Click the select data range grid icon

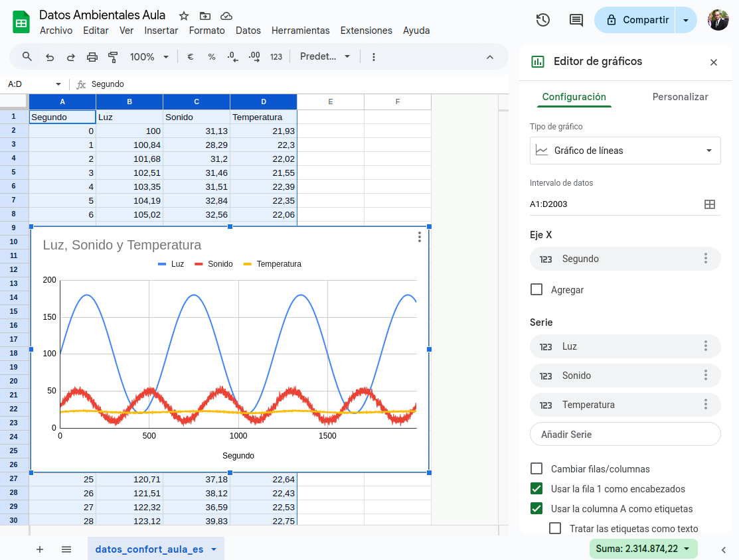click(x=709, y=204)
